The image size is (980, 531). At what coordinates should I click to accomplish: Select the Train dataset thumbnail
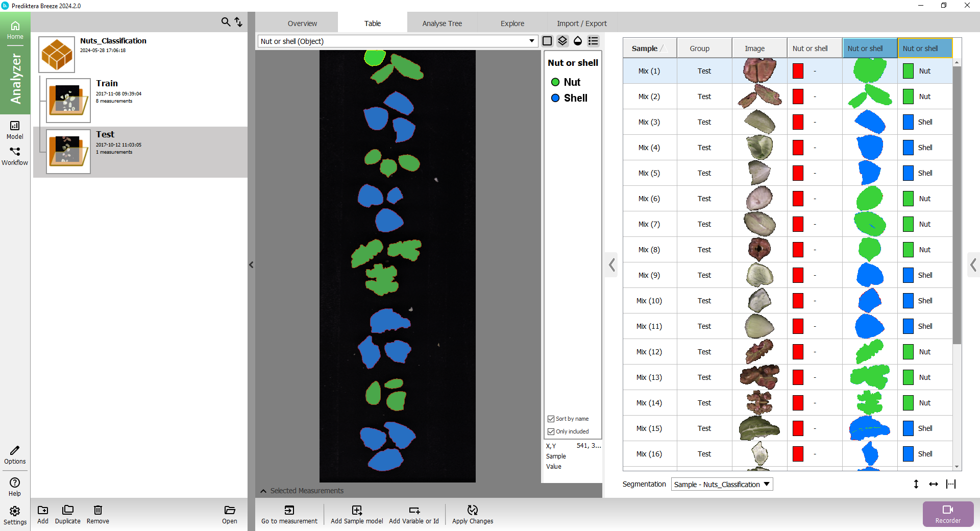(68, 101)
